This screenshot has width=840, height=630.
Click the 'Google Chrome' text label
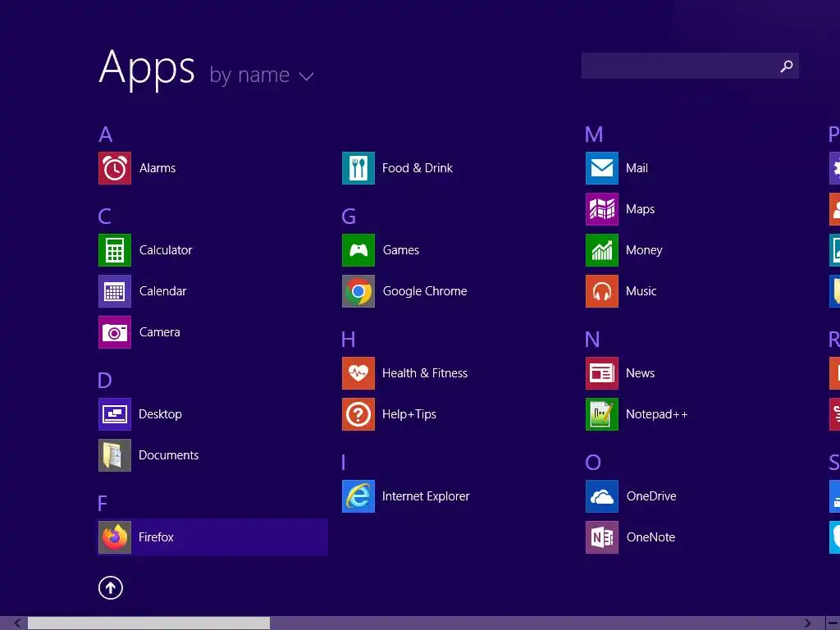coord(425,291)
